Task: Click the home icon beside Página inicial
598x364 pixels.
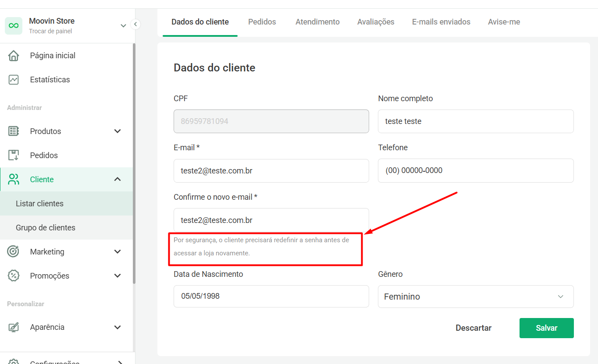Action: click(x=14, y=56)
